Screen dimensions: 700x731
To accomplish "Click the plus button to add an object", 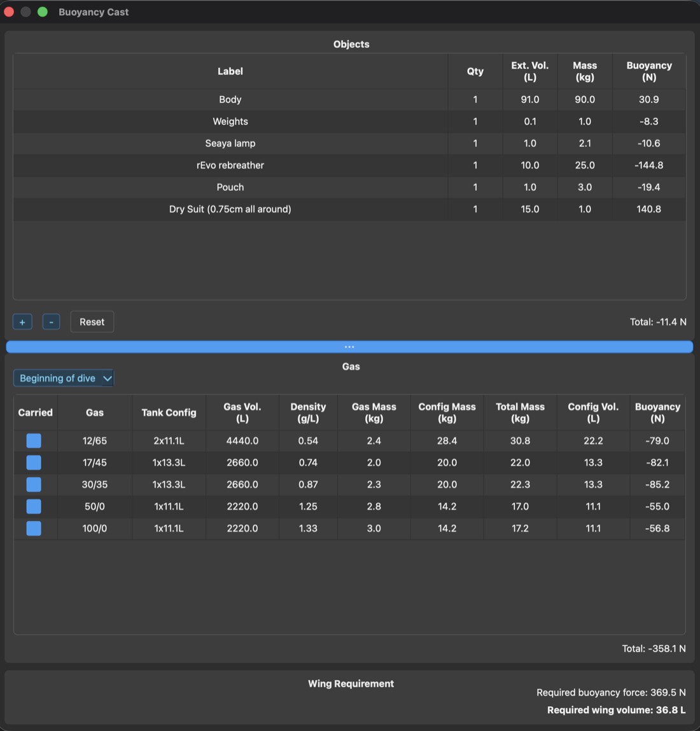I will [22, 322].
